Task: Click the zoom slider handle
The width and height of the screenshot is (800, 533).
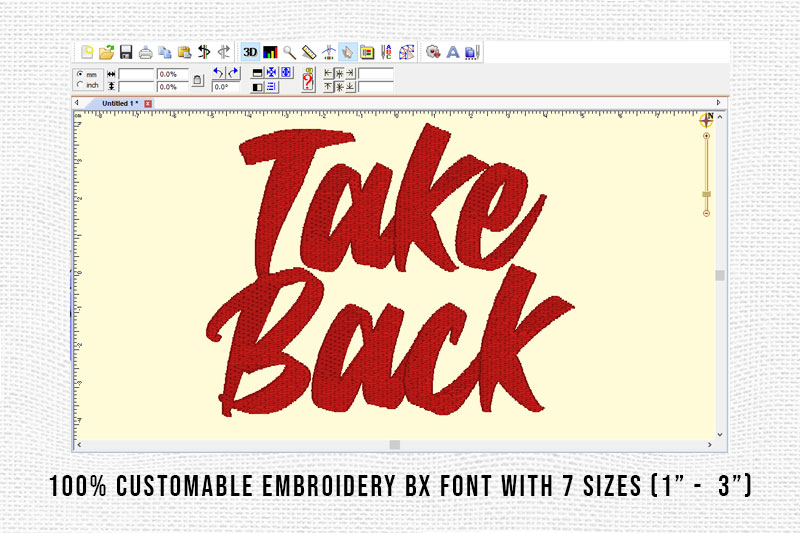Action: [707, 194]
